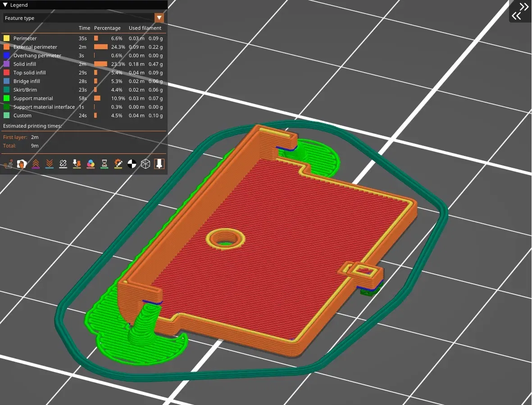Toggle Custom G-codes gear-pencil icon
The width and height of the screenshot is (532, 405).
[x=118, y=164]
